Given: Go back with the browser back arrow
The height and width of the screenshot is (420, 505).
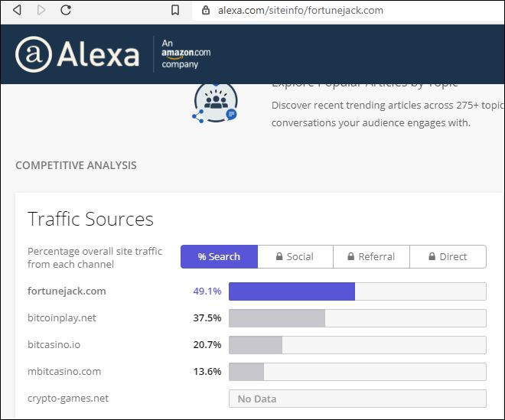Looking at the screenshot, I should tap(17, 10).
